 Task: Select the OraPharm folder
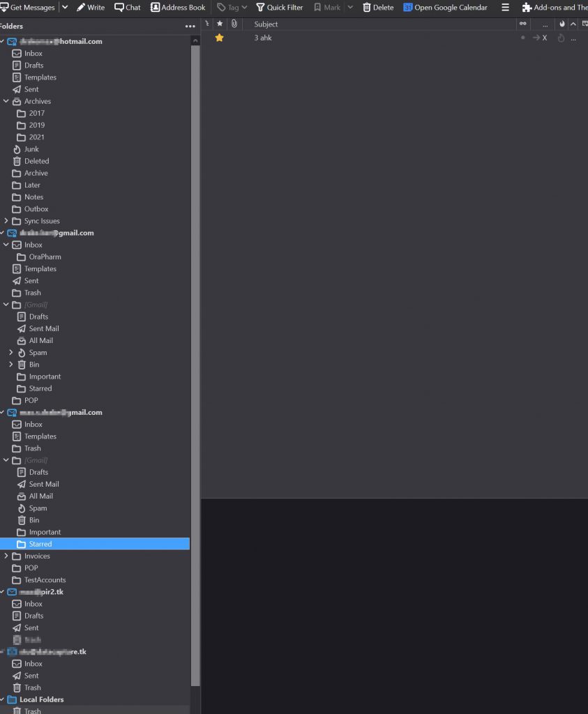[45, 257]
